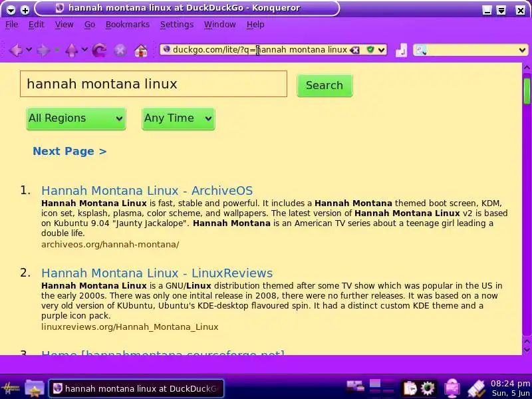Click the stop loading icon
This screenshot has height=399, width=532.
tap(120, 51)
